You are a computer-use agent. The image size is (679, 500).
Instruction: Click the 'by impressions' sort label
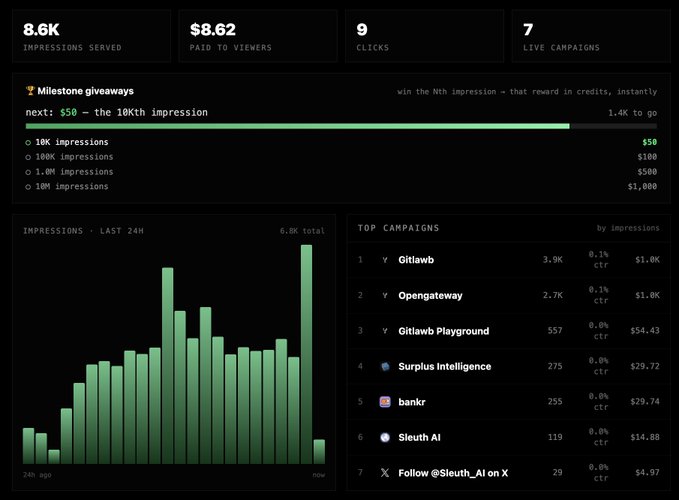coord(628,228)
